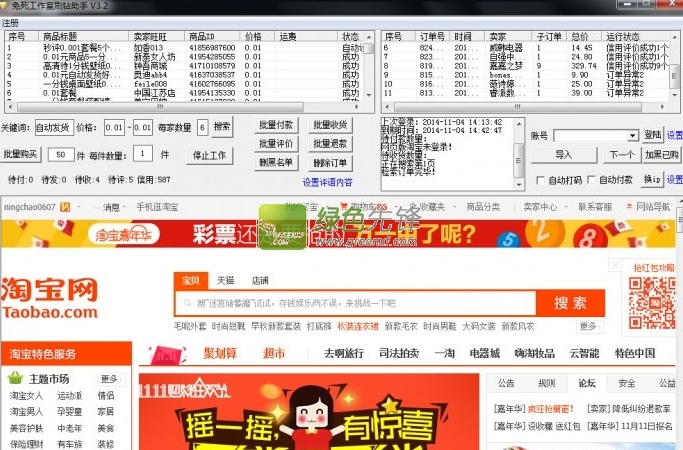This screenshot has height=450, width=683.
Task: Expand the 账号 dropdown arrow
Action: coord(632,136)
